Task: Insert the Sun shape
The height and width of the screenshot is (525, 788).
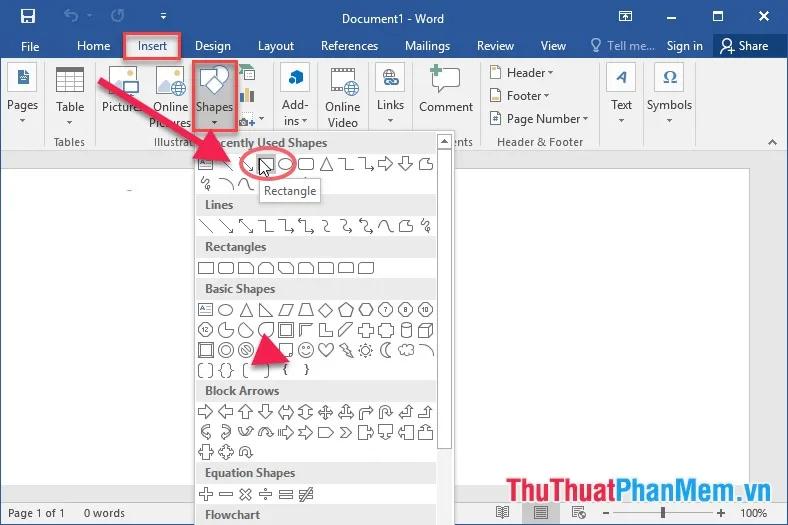Action: click(x=366, y=350)
